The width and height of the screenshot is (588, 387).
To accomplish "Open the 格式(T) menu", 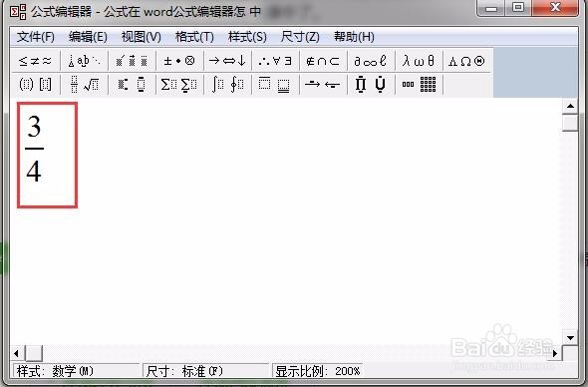I will click(x=194, y=37).
